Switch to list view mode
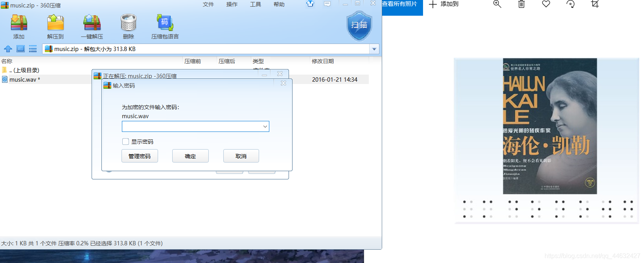The height and width of the screenshot is (263, 644). [33, 49]
